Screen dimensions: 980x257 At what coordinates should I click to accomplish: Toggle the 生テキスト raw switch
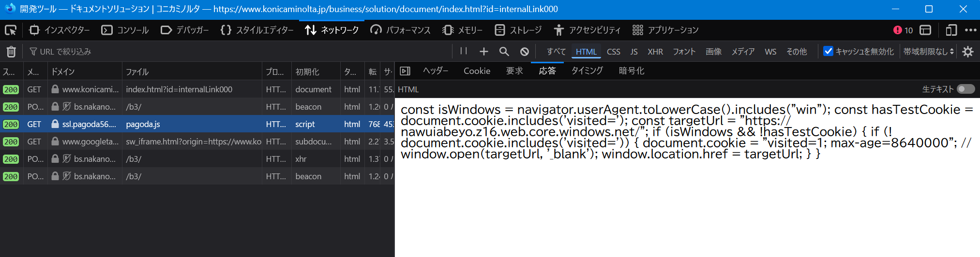coord(965,89)
